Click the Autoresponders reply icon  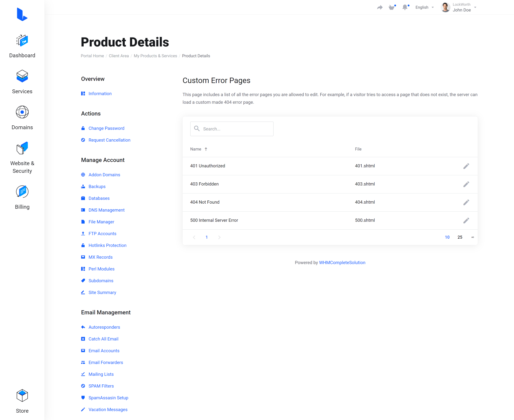(83, 327)
